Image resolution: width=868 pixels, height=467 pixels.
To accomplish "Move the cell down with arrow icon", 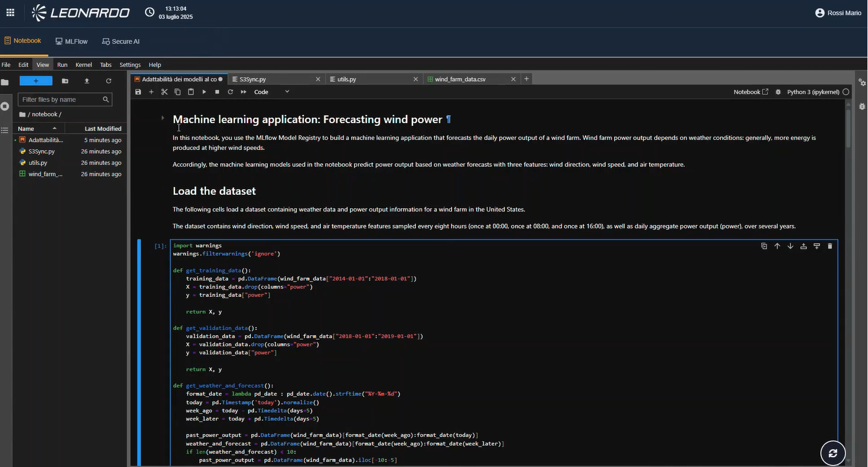I will coord(790,246).
